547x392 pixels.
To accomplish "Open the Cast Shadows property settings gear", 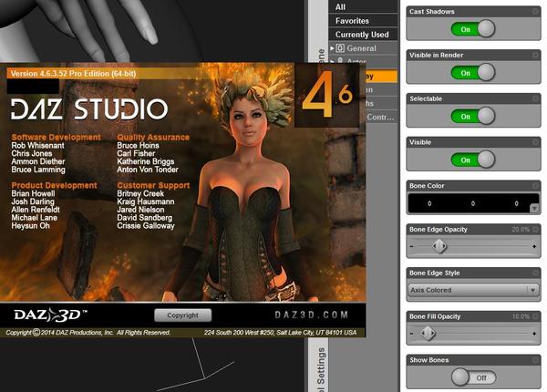I will point(535,12).
